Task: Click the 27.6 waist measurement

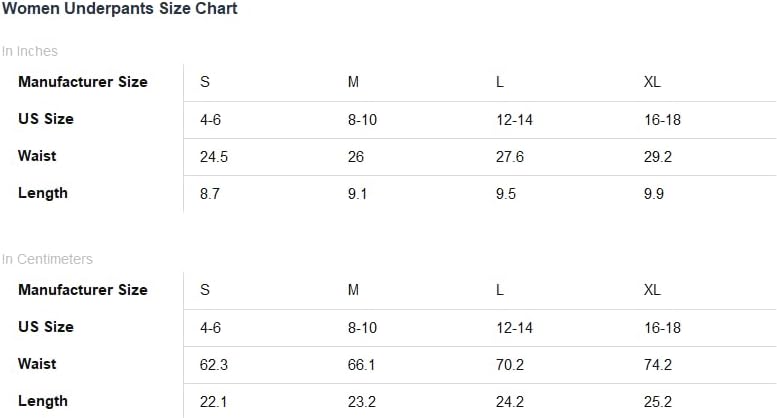Action: pos(510,157)
